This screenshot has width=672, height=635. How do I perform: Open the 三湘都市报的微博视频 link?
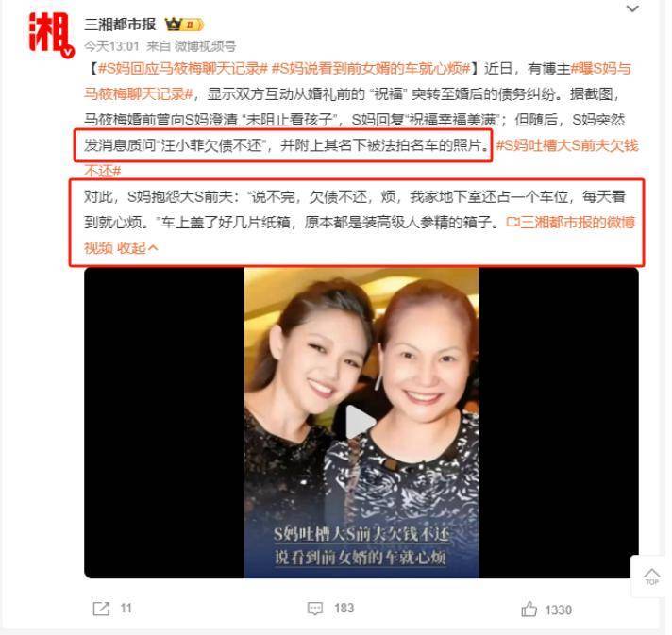pyautogui.click(x=570, y=223)
